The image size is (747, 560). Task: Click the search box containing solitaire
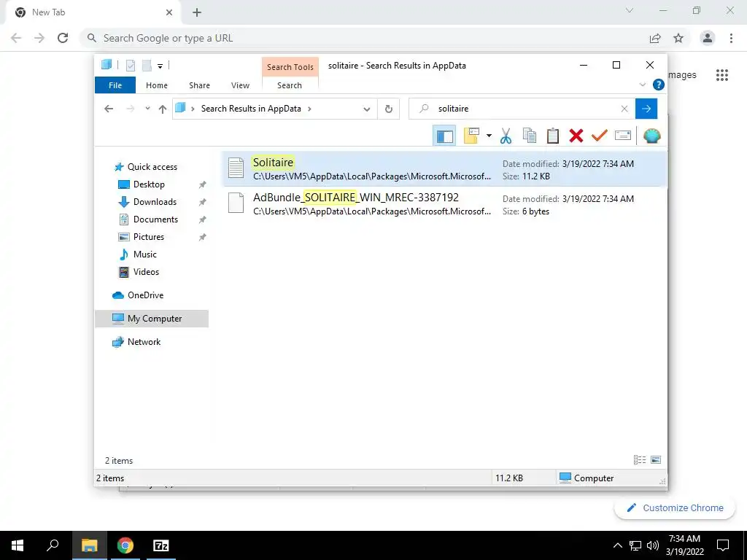(x=522, y=109)
